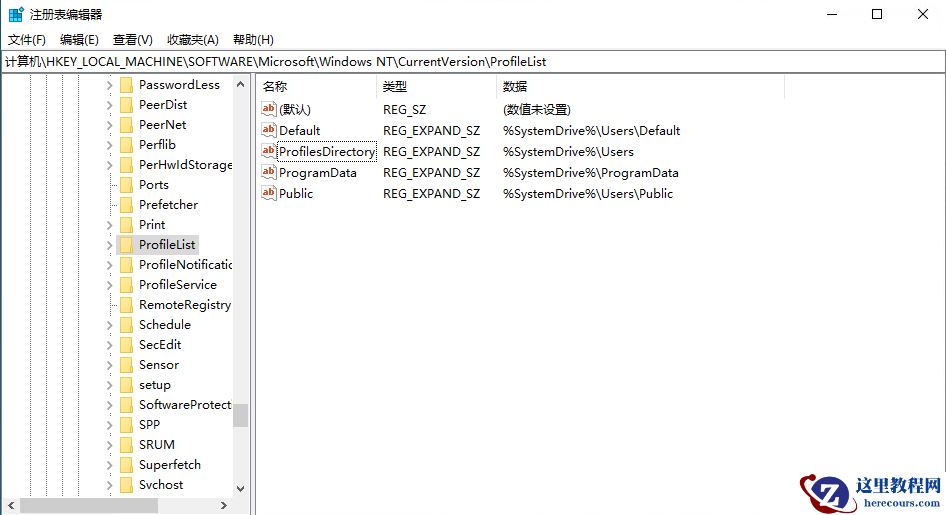The height and width of the screenshot is (515, 946).
Task: Click the Ports folder icon
Action: coord(126,185)
